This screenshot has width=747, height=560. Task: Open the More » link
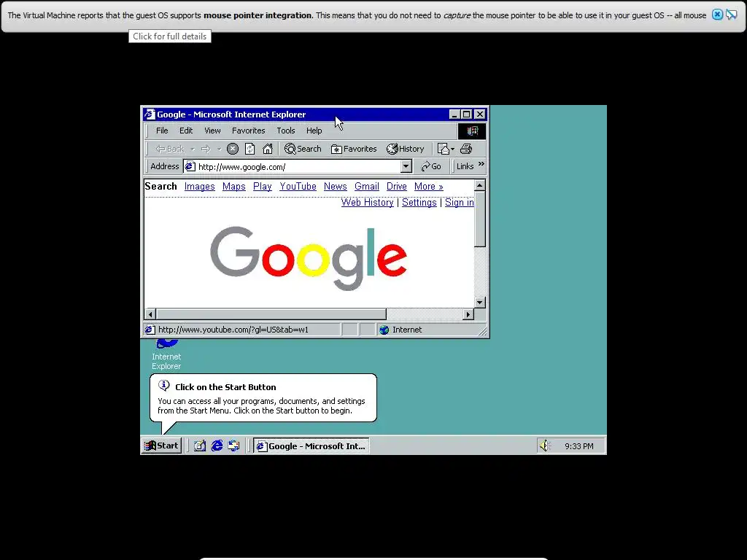pyautogui.click(x=429, y=187)
